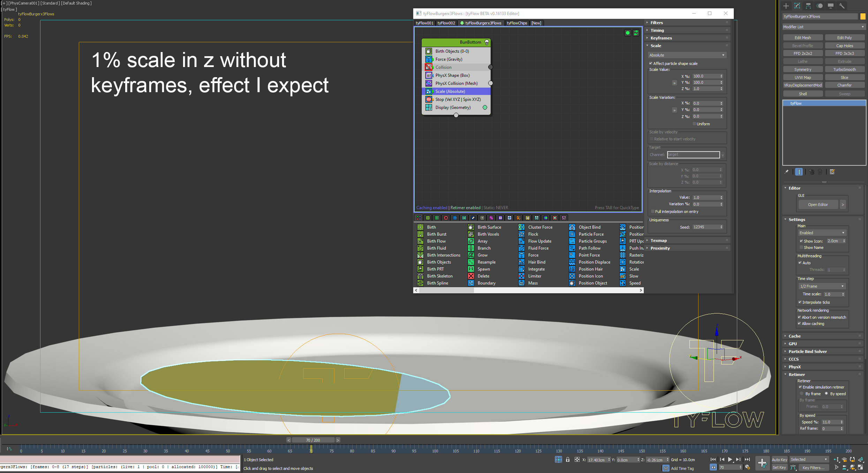Click the BunBottom event lightbulb icon
868x473 pixels.
point(487,42)
